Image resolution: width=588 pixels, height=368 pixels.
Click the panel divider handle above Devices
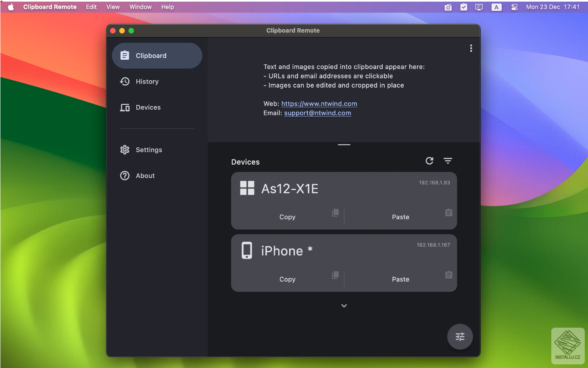[x=344, y=144]
